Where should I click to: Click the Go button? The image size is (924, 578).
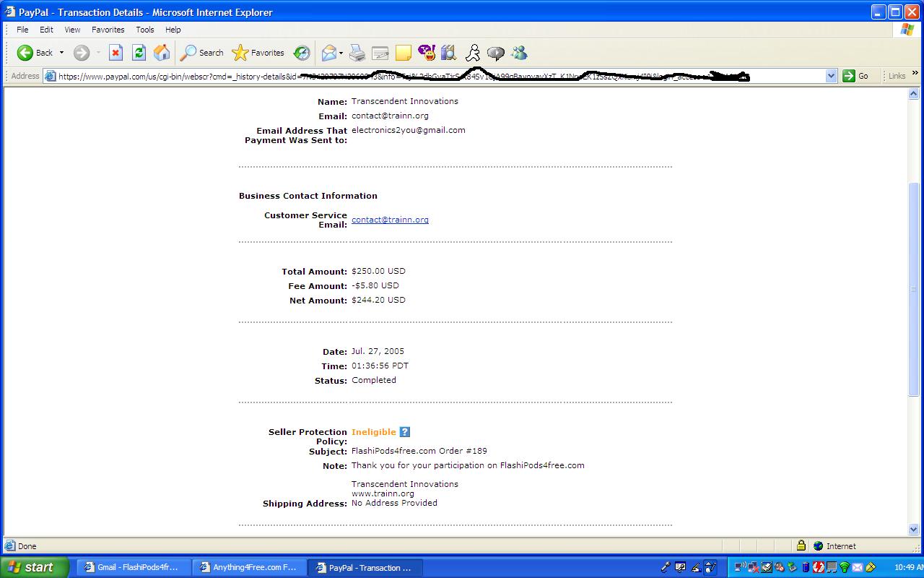[x=856, y=76]
